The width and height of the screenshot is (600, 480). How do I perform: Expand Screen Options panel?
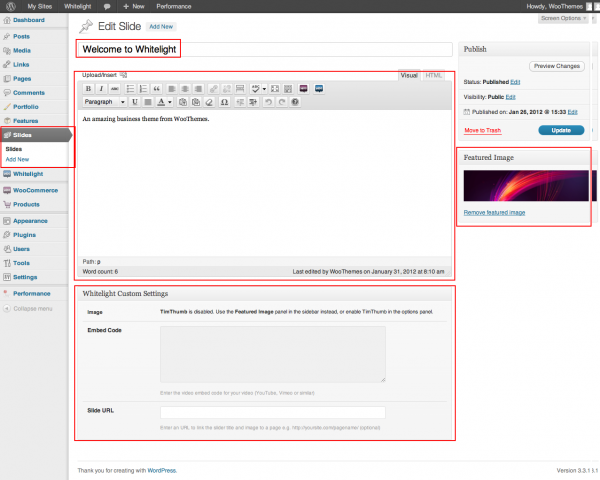(x=563, y=18)
